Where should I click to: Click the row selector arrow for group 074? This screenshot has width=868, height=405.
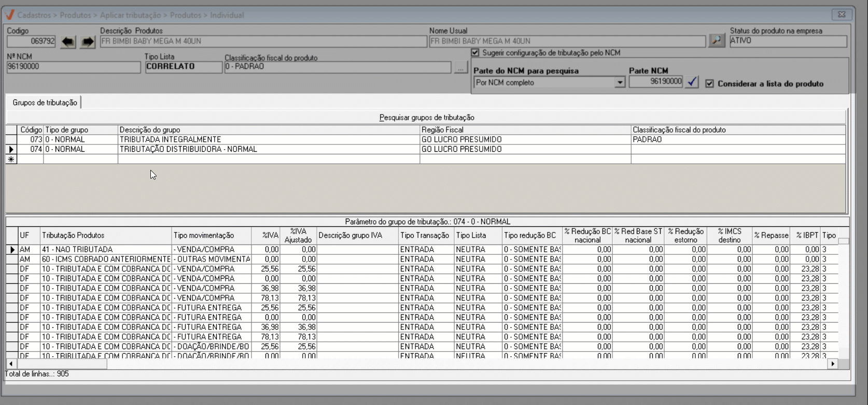11,149
